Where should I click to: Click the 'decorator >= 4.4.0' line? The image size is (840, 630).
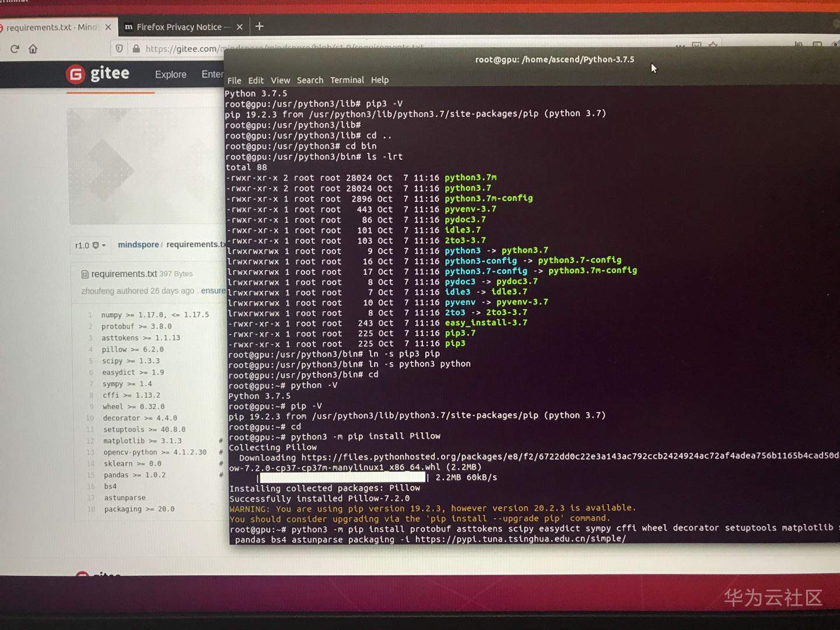pyautogui.click(x=140, y=418)
